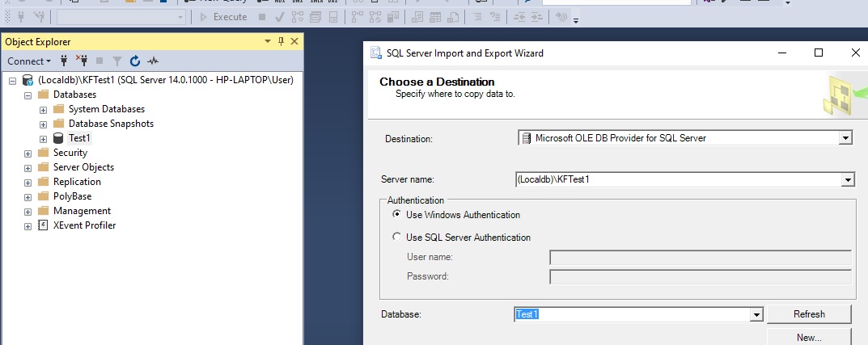The height and width of the screenshot is (345, 868).
Task: Select Use Windows Authentication radio button
Action: (x=396, y=214)
